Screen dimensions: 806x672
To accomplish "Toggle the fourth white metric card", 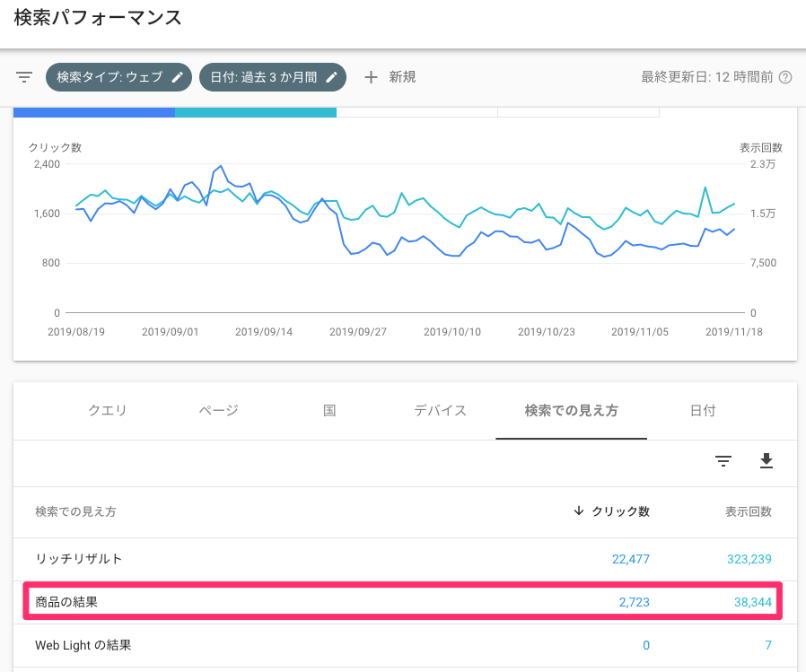I will click(x=578, y=112).
